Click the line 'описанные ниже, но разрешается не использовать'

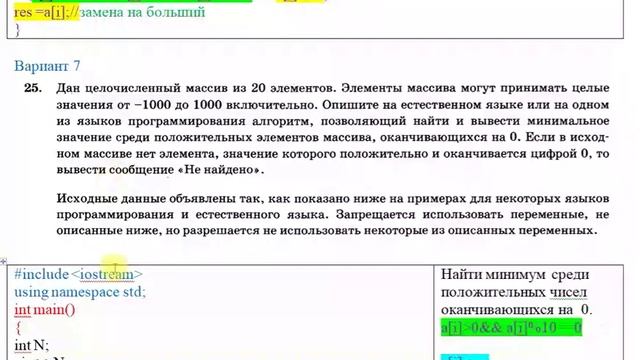[327, 231]
